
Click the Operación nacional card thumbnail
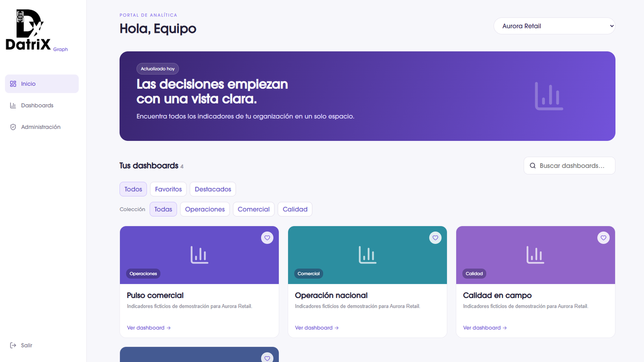click(x=367, y=255)
